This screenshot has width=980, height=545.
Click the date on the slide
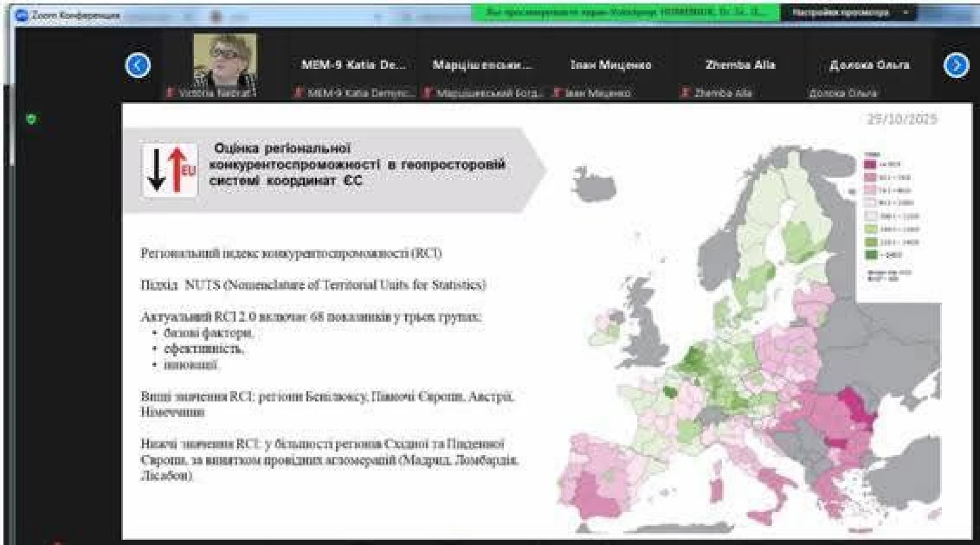(x=902, y=119)
